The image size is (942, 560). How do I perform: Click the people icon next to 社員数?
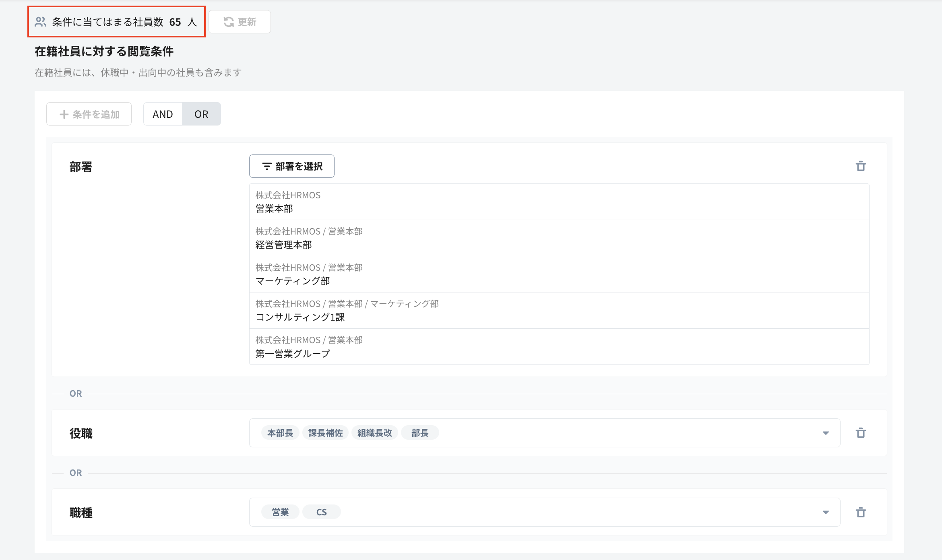[x=40, y=22]
